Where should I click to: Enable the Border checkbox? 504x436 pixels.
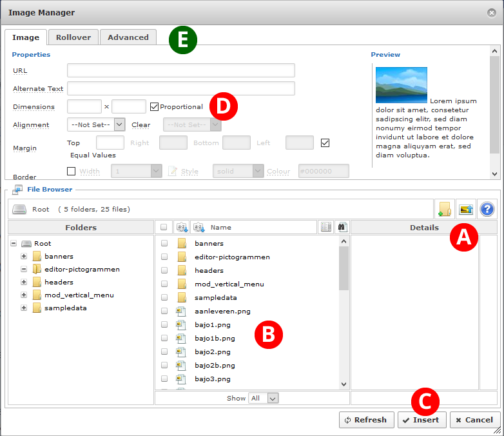pyautogui.click(x=71, y=171)
